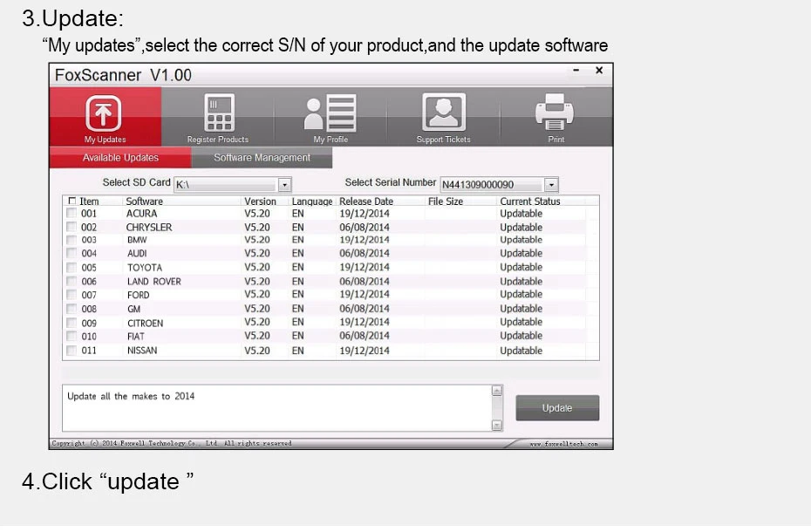
Task: Select the FORD software name
Action: 138,295
